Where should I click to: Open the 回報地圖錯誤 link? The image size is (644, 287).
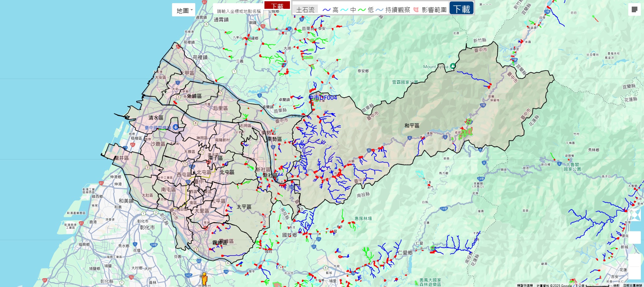coord(632,285)
